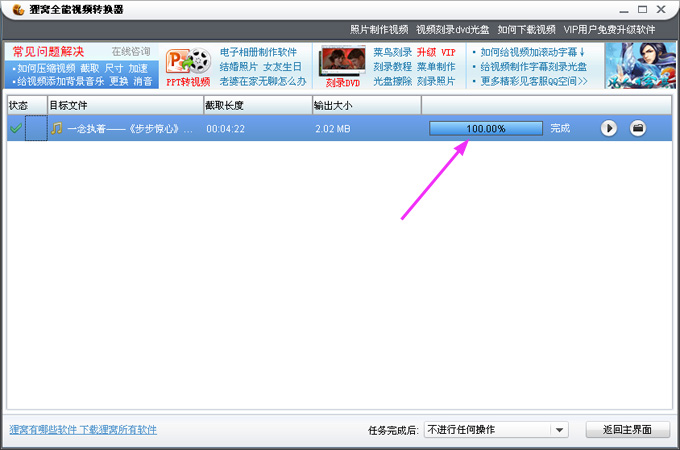Click the 不进行任何操作 combo box
This screenshot has width=680, height=450.
tap(496, 430)
